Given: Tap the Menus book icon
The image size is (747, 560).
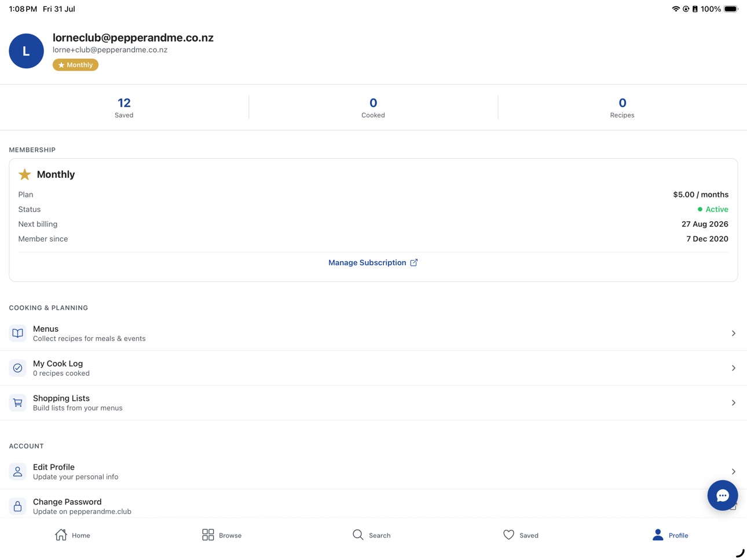Looking at the screenshot, I should tap(18, 333).
